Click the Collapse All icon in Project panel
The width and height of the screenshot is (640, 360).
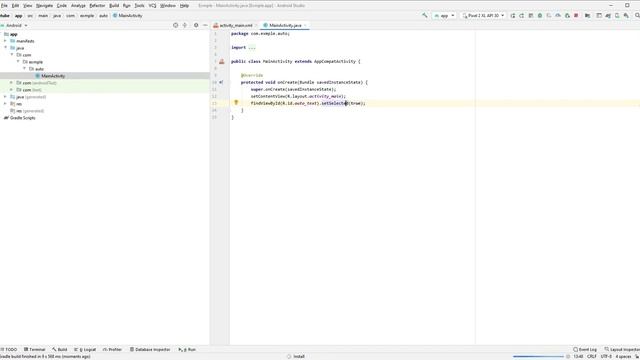(x=185, y=25)
